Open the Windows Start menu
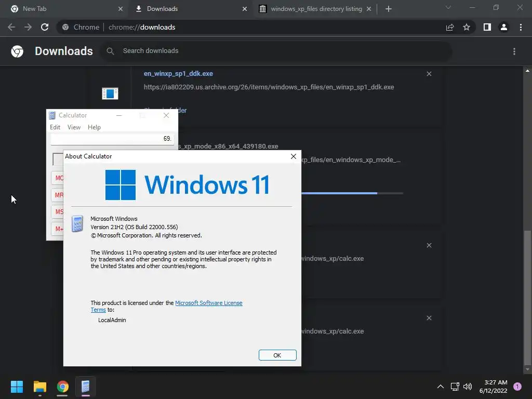This screenshot has width=532, height=399. tap(17, 387)
